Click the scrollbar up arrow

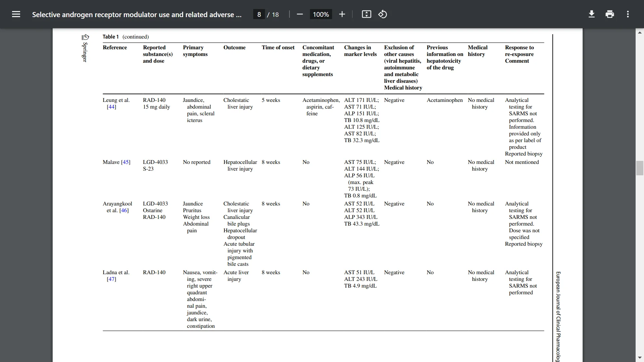pyautogui.click(x=640, y=33)
